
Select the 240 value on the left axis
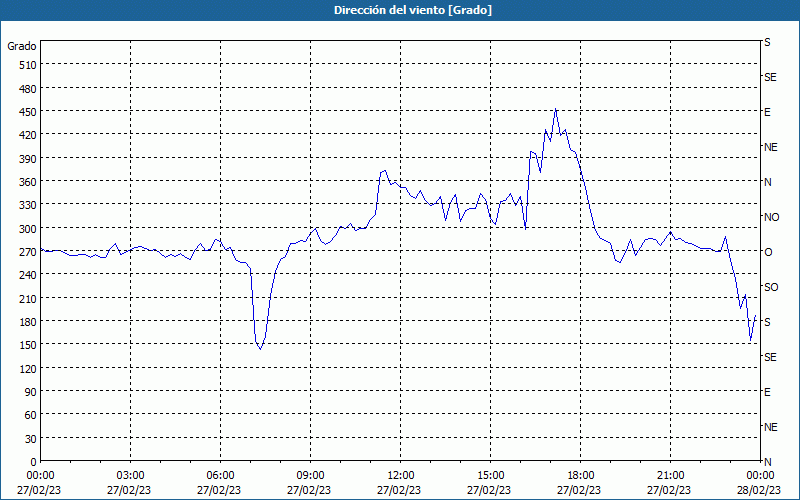[28, 275]
